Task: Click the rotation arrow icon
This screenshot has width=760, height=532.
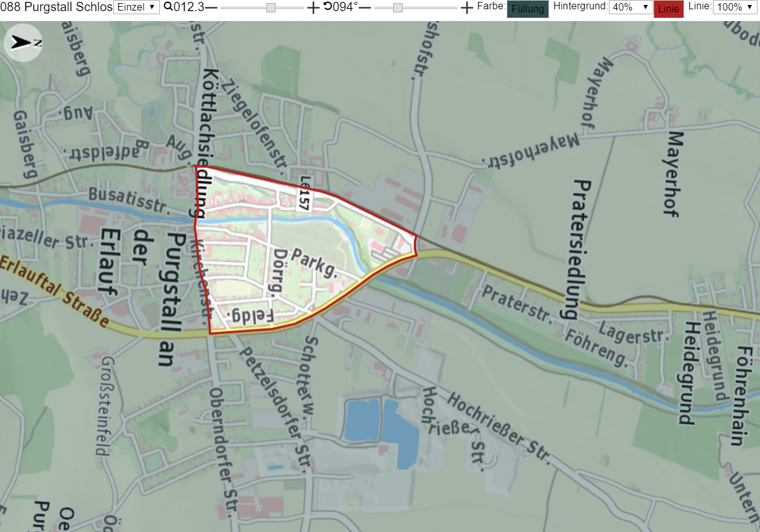Action: (328, 7)
